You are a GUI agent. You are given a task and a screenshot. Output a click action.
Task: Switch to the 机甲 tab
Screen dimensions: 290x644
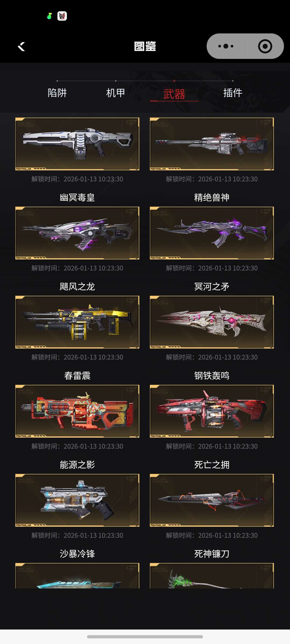(116, 93)
